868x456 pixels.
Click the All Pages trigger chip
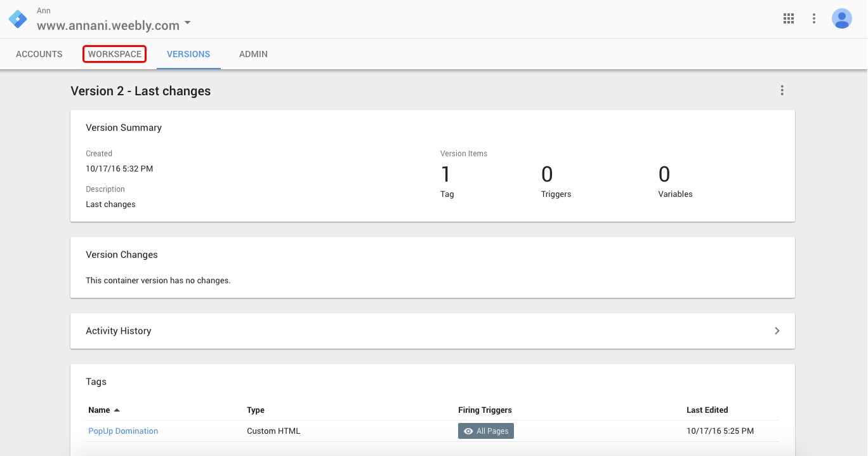click(486, 431)
